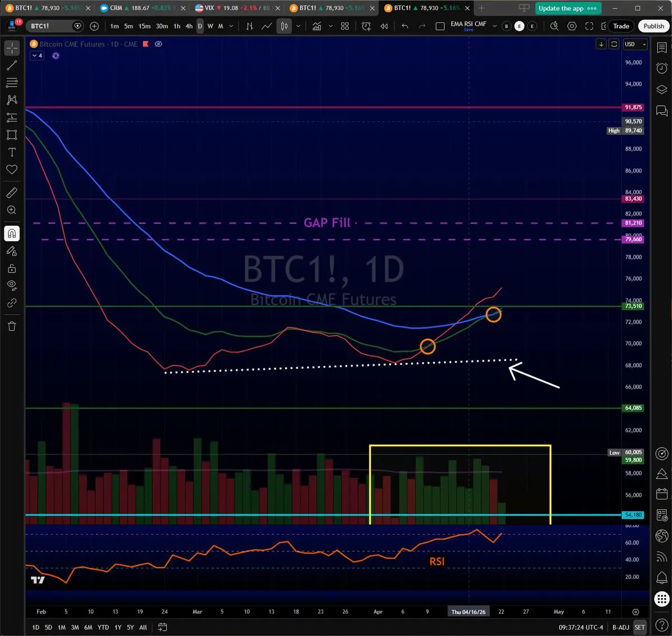Image resolution: width=672 pixels, height=636 pixels.
Task: Select the ruler measure tool
Action: click(12, 193)
